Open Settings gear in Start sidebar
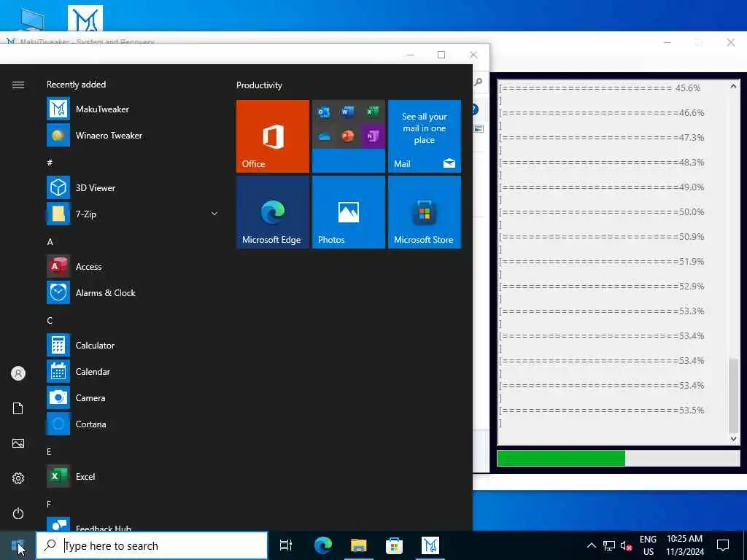 click(x=18, y=478)
